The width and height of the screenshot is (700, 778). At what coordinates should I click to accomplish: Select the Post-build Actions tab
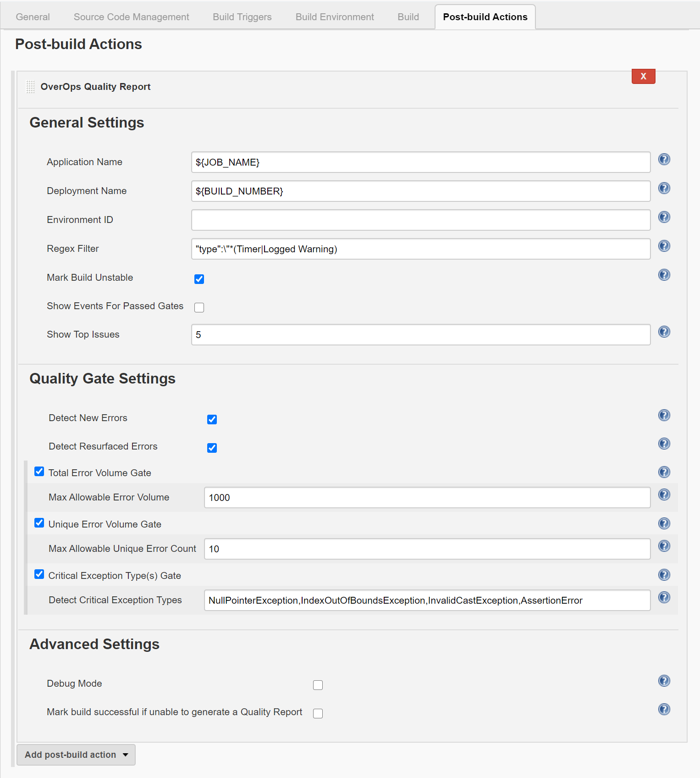(485, 17)
